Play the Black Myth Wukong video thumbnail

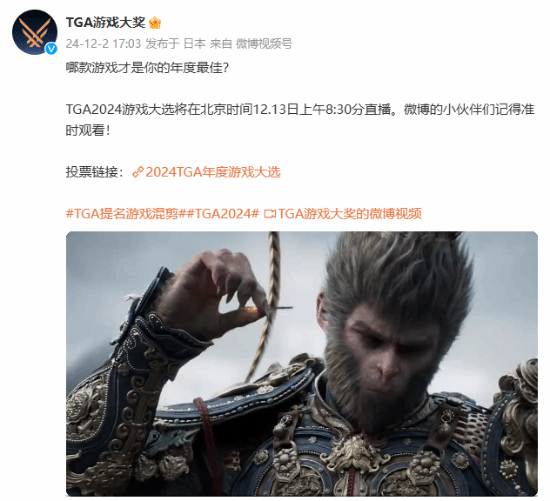pos(302,363)
